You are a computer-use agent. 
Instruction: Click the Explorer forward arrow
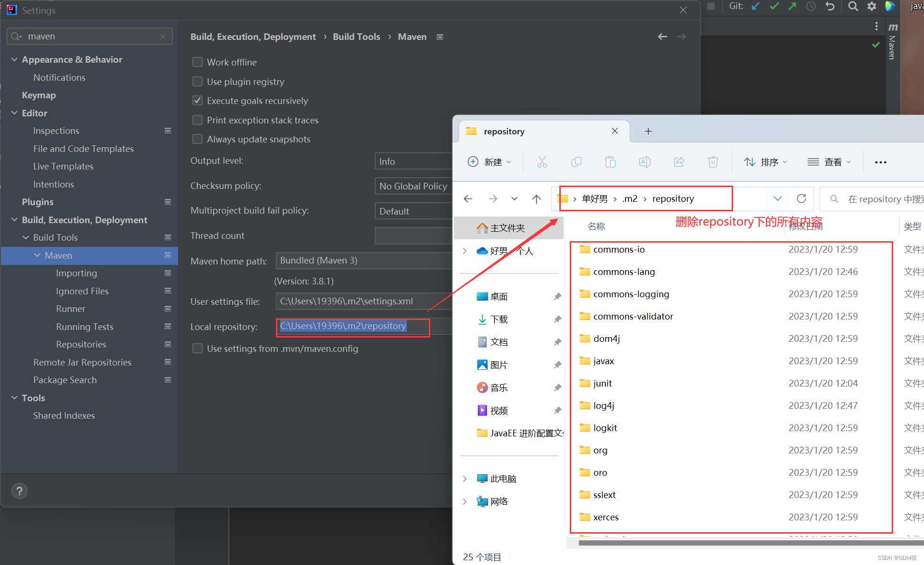point(493,199)
